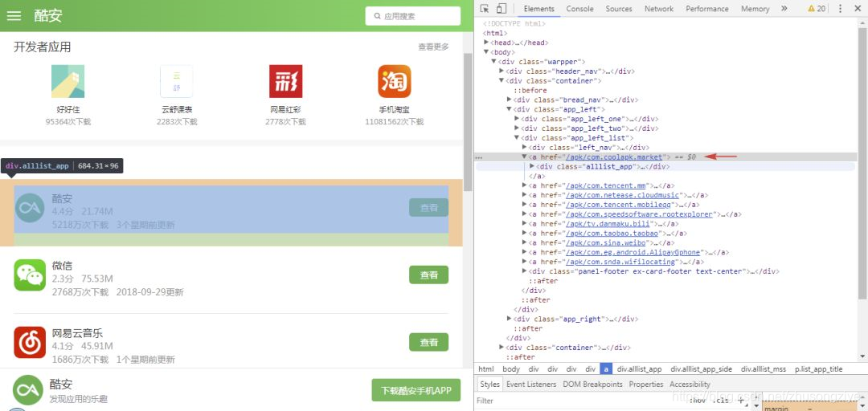Toggle device toolbar in DevTools
This screenshot has width=868, height=411.
click(x=501, y=8)
